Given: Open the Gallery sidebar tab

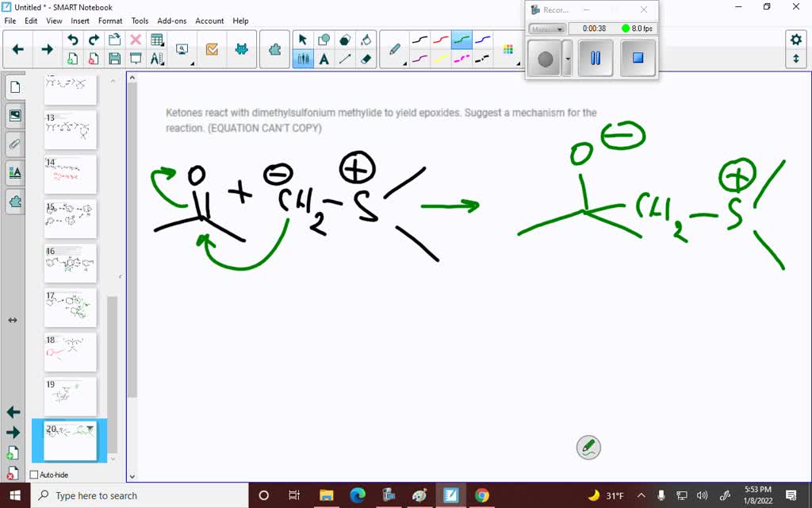Looking at the screenshot, I should tap(15, 116).
